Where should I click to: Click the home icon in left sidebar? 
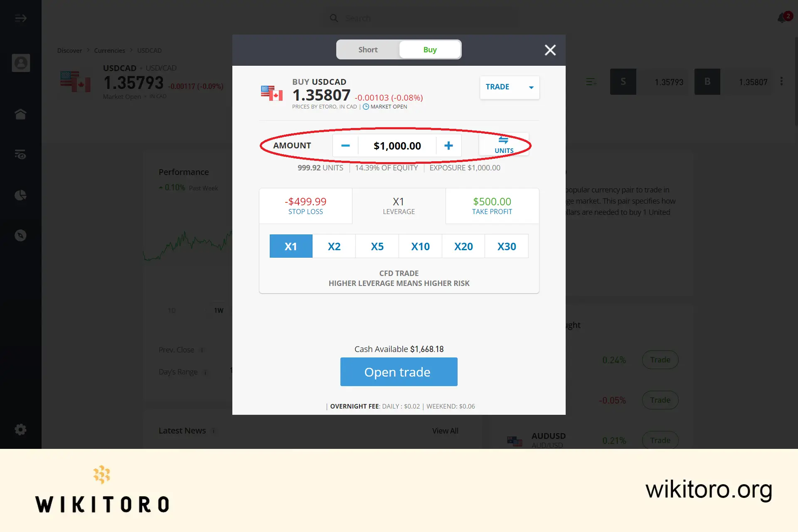coord(21,113)
